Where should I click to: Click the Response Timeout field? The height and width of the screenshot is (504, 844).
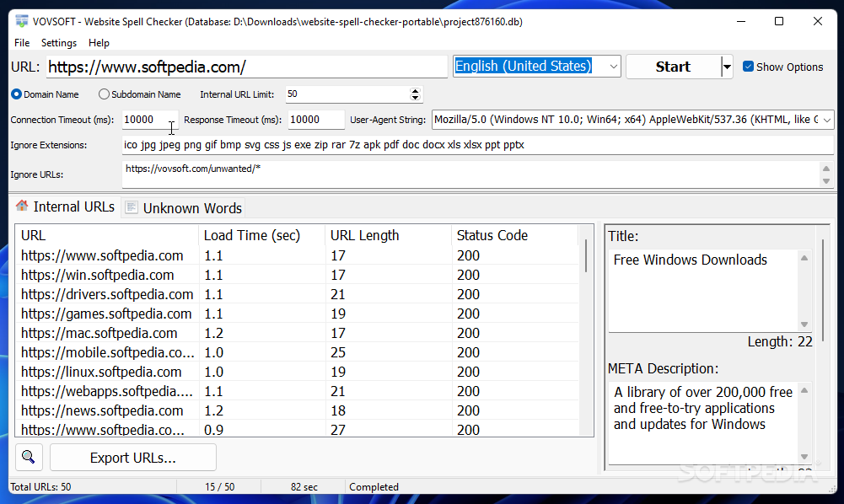click(315, 120)
